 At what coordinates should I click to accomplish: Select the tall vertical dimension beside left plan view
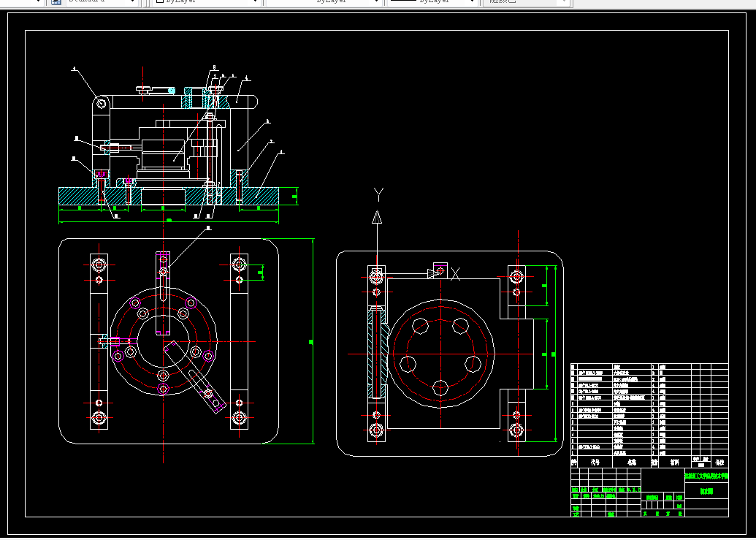(x=313, y=341)
